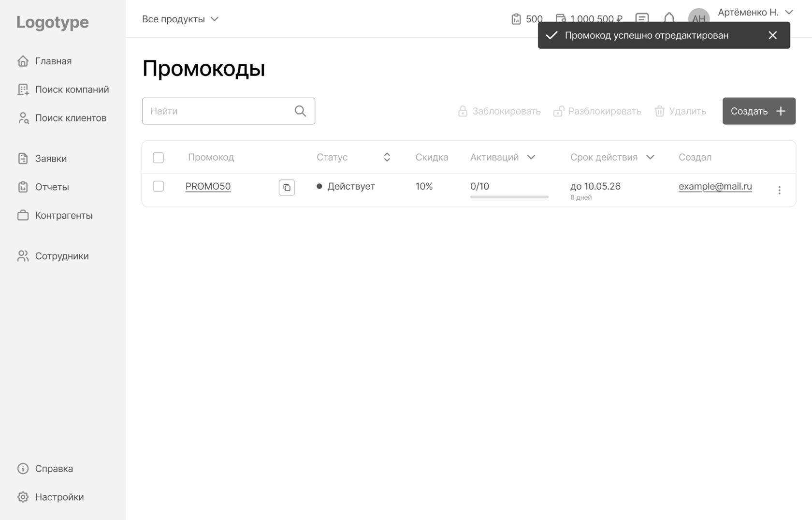Click the АН user avatar
The image size is (812, 520).
698,17
